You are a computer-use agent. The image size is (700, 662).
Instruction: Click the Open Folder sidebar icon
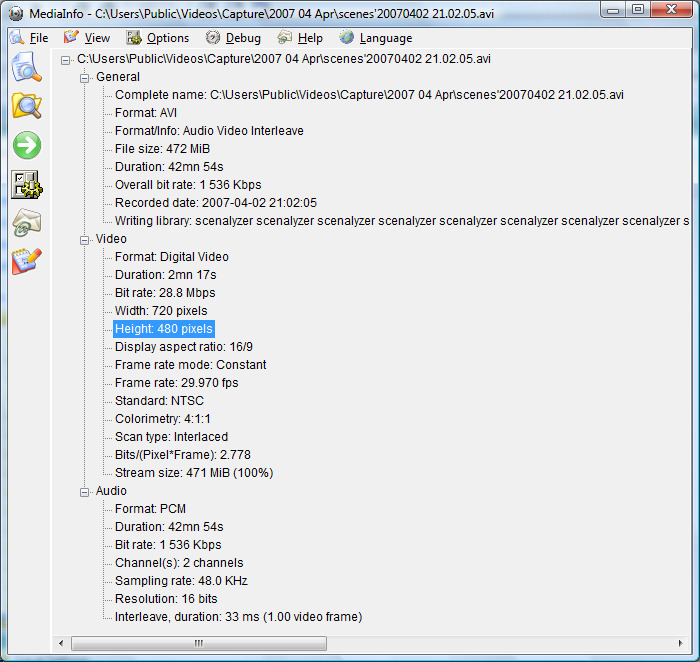point(26,106)
